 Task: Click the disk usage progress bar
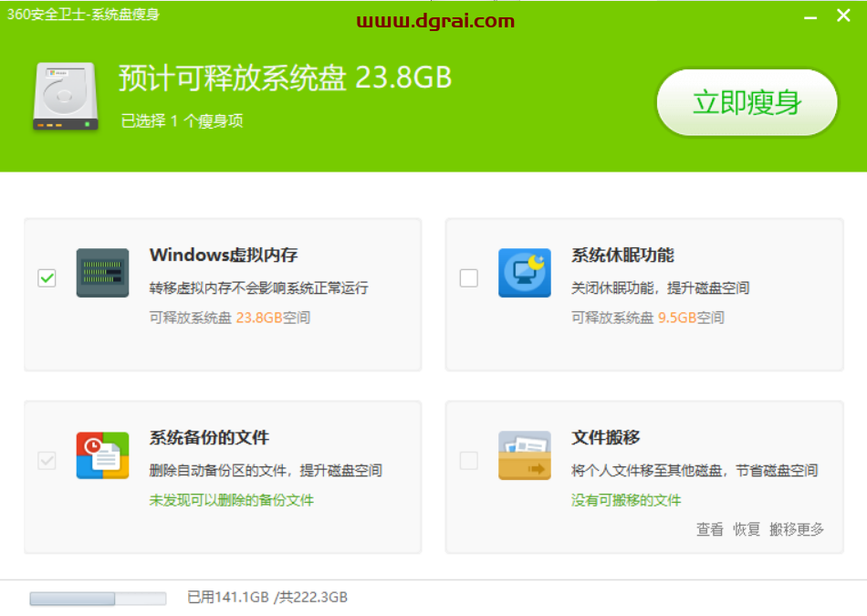98,599
